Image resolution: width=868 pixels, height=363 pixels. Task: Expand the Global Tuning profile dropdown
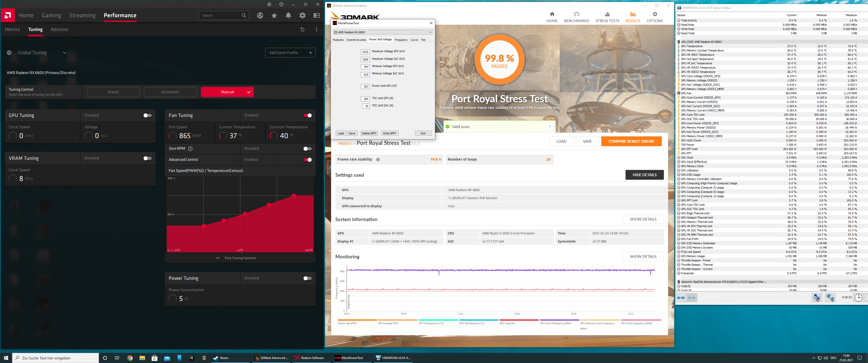pyautogui.click(x=64, y=53)
